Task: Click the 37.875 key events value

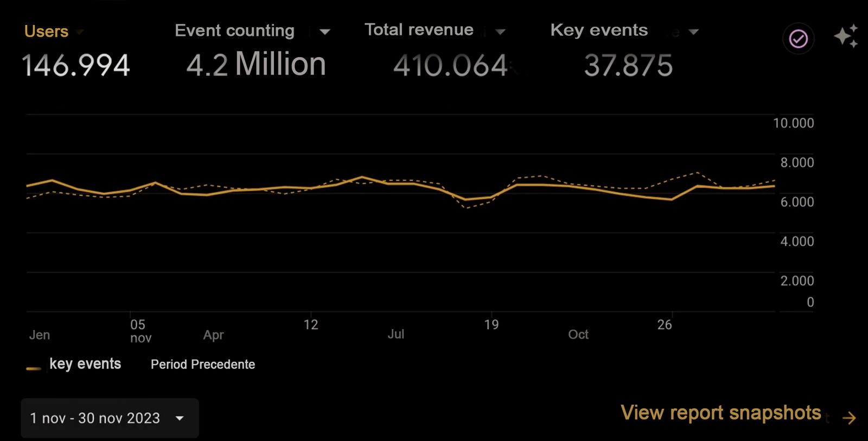Action: point(628,66)
